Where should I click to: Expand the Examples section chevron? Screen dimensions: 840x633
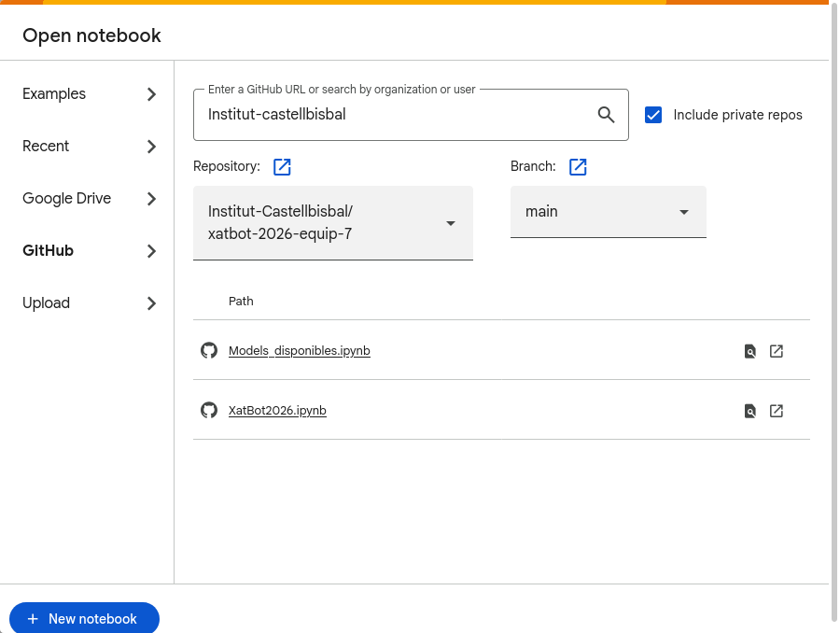[x=151, y=94]
